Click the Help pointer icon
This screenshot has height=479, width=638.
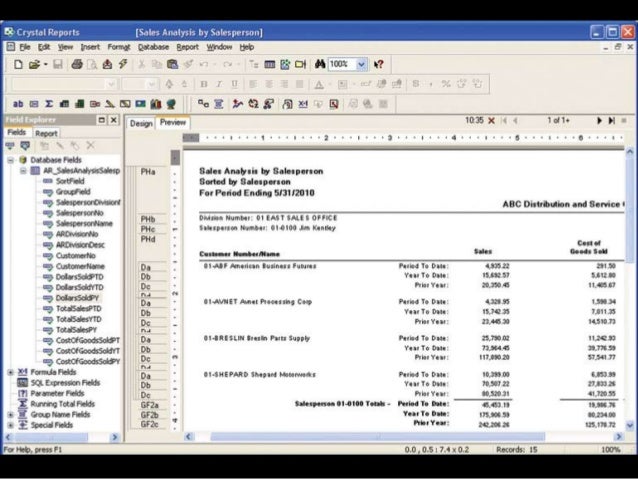click(x=379, y=64)
